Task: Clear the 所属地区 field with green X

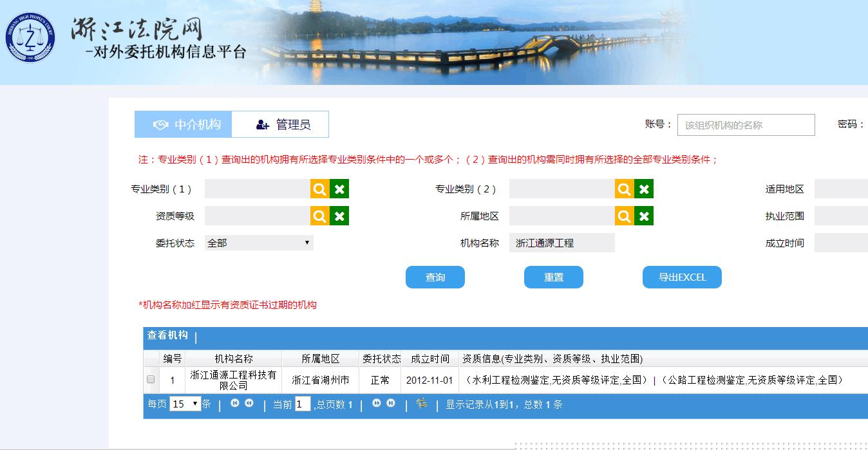Action: [643, 216]
